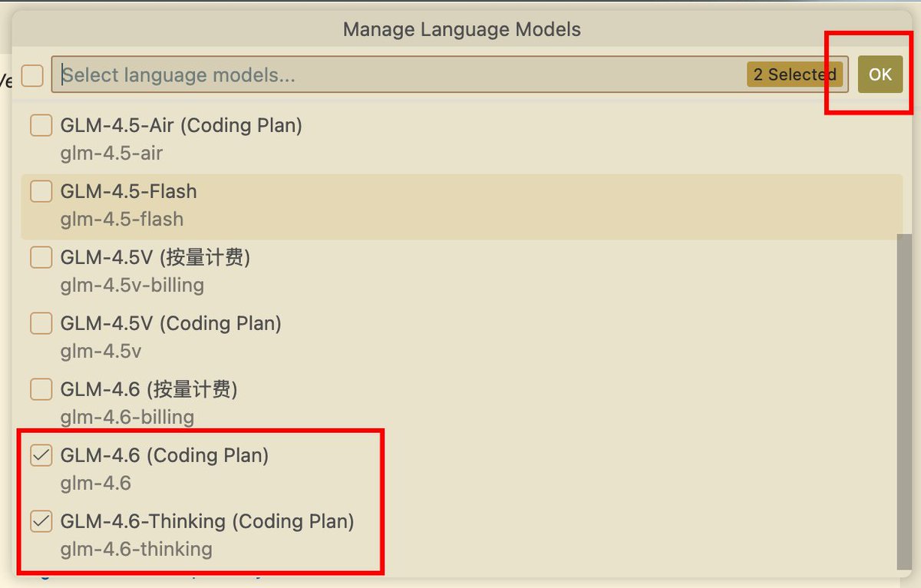Focus the Select language models search field
The height and width of the screenshot is (588, 921).
pyautogui.click(x=450, y=74)
